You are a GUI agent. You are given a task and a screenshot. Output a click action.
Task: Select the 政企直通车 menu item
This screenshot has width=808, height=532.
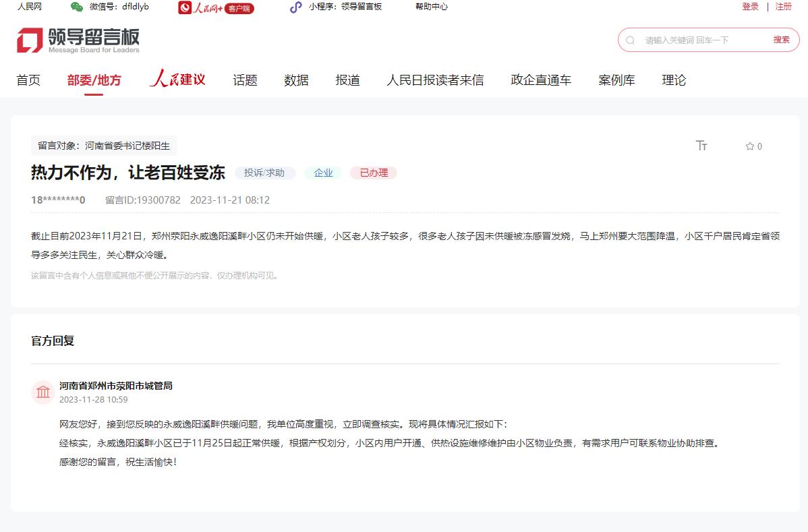541,80
